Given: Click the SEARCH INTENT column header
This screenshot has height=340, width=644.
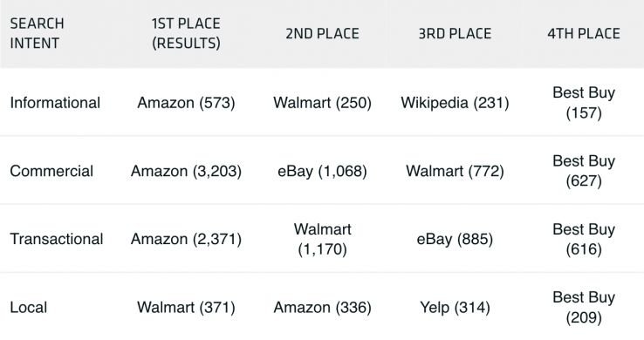Looking at the screenshot, I should (x=37, y=33).
